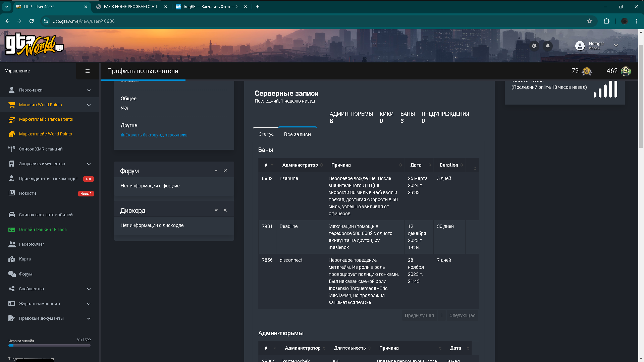Click the Персонажи person icon
Image resolution: width=644 pixels, height=362 pixels.
pos(12,90)
